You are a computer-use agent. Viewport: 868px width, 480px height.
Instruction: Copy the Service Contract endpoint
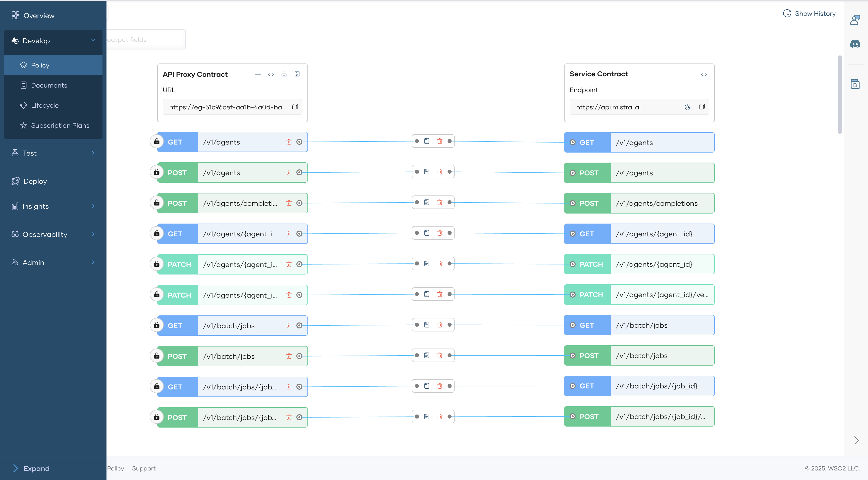[701, 107]
